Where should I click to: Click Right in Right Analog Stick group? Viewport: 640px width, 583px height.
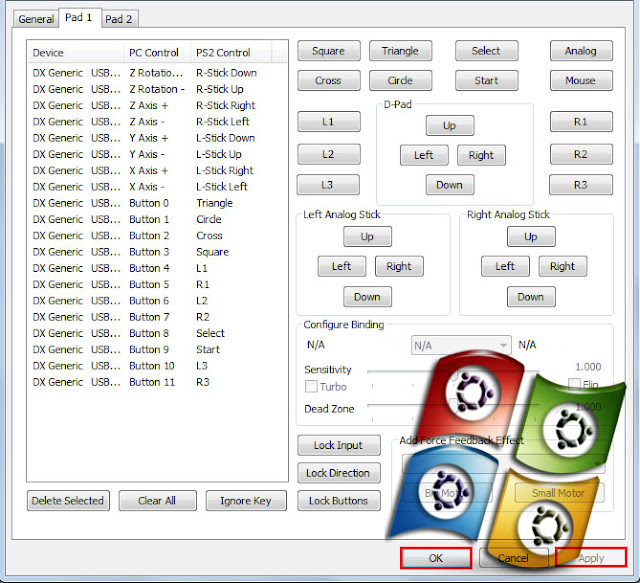pos(563,267)
